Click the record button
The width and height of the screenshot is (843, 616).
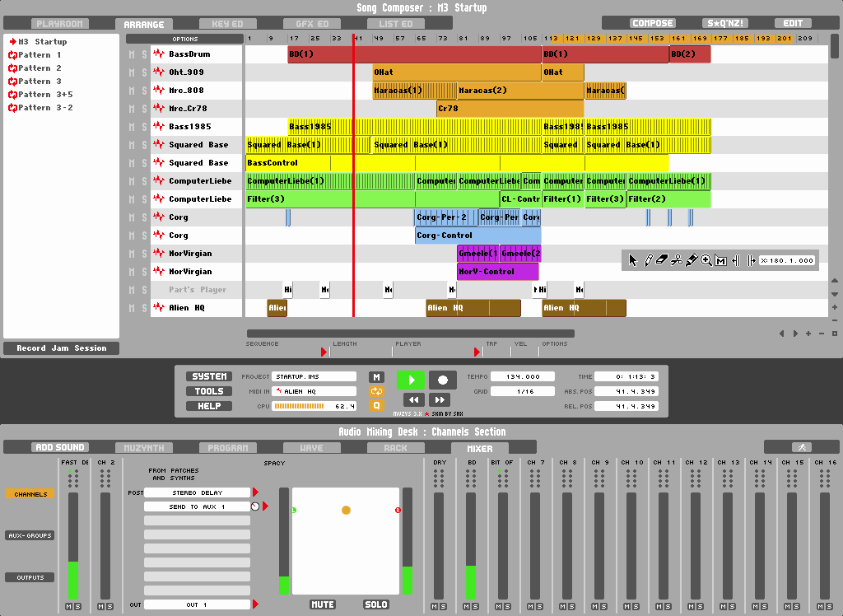442,380
